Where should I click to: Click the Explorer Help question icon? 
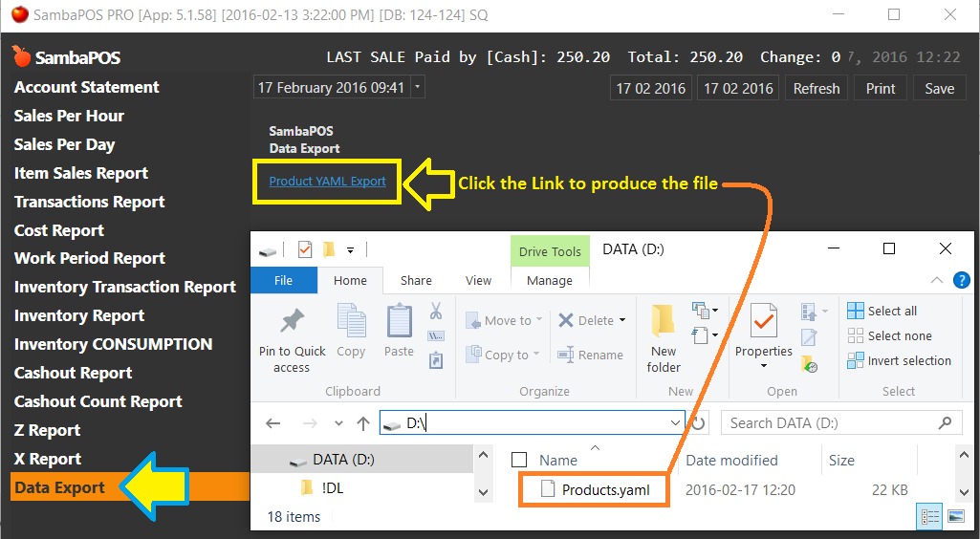[961, 280]
